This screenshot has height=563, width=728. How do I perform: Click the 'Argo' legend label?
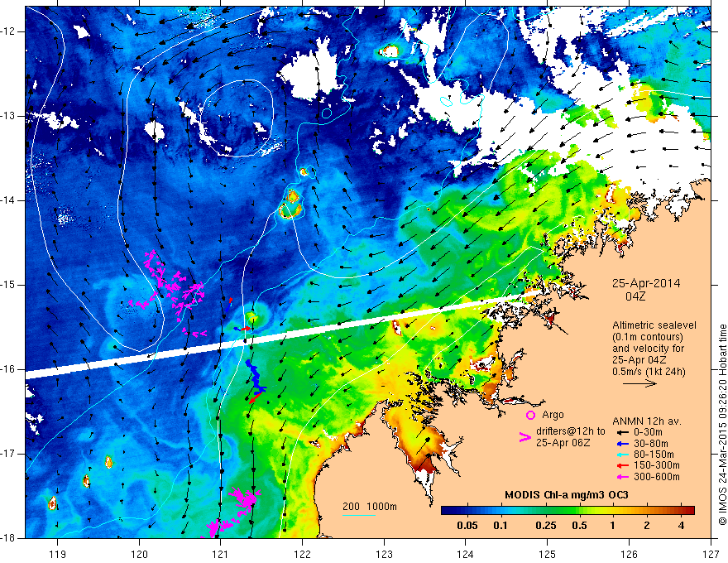(x=553, y=415)
